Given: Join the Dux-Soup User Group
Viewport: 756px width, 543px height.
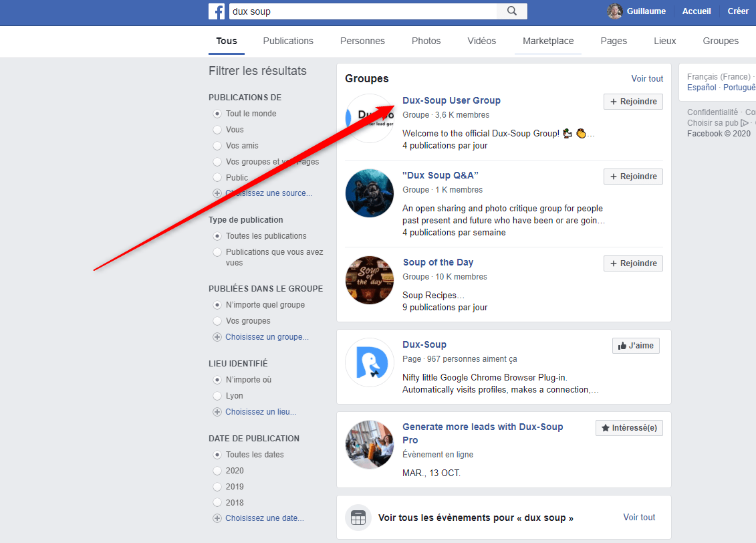Looking at the screenshot, I should [x=633, y=102].
